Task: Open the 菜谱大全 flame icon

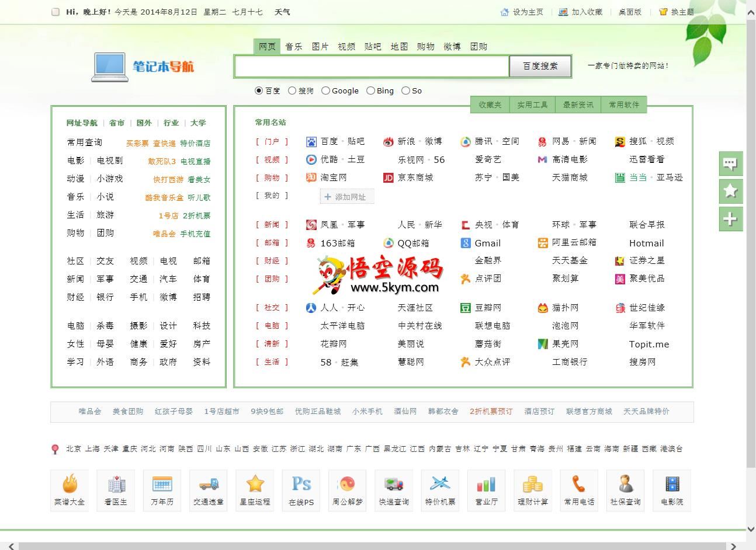Action: pyautogui.click(x=70, y=483)
